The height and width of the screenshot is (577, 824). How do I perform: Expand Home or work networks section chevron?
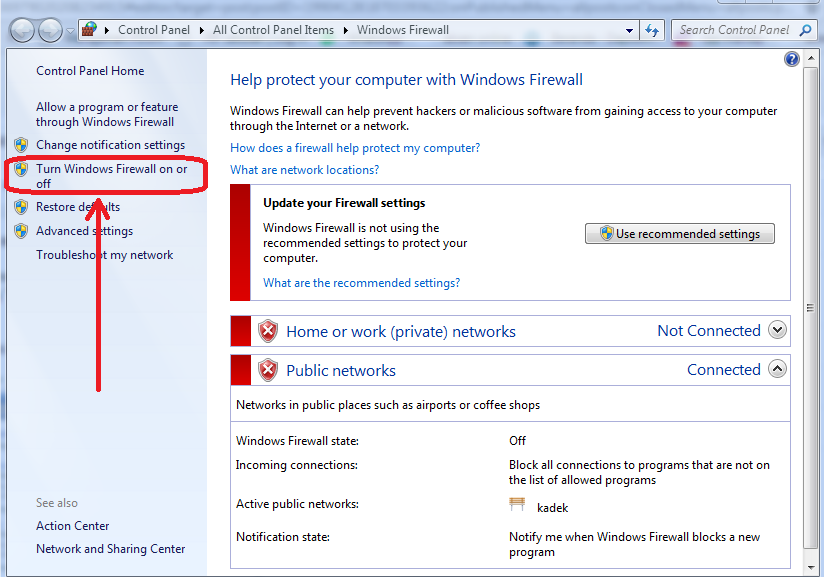pos(777,330)
